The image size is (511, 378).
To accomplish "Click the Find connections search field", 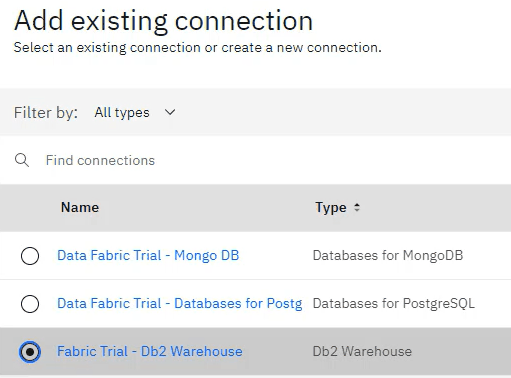I will 255,160.
